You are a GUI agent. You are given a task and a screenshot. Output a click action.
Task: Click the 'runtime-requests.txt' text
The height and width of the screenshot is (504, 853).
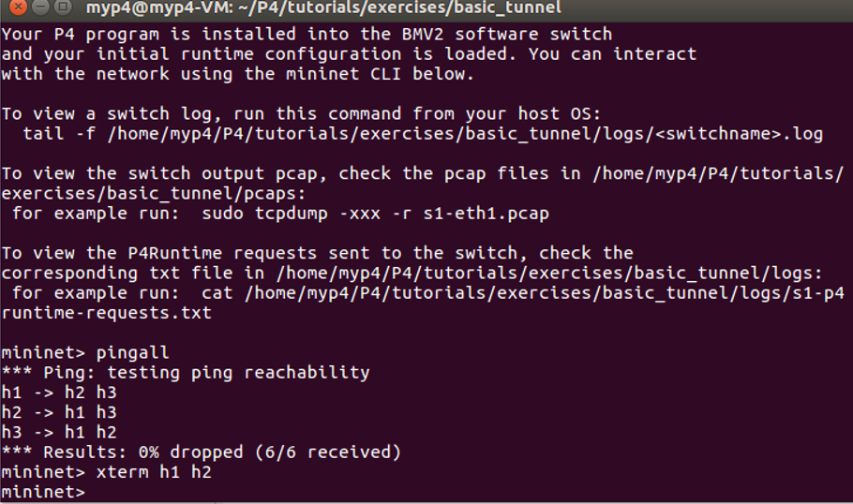(x=107, y=313)
